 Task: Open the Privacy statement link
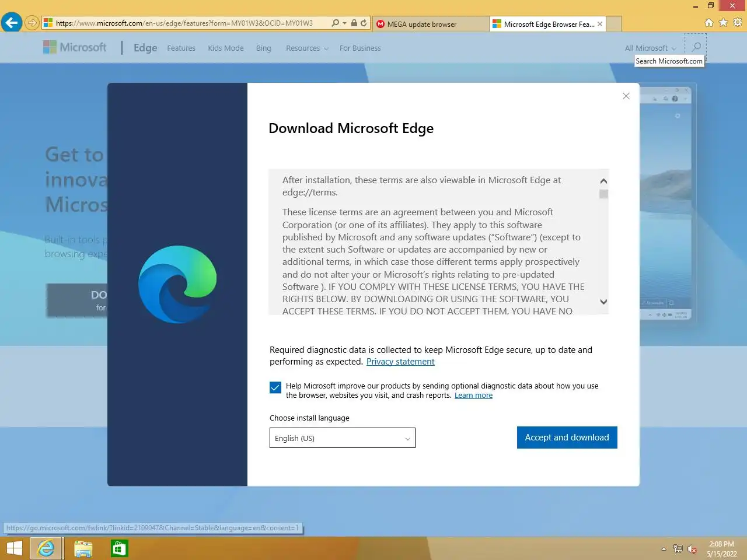click(400, 362)
